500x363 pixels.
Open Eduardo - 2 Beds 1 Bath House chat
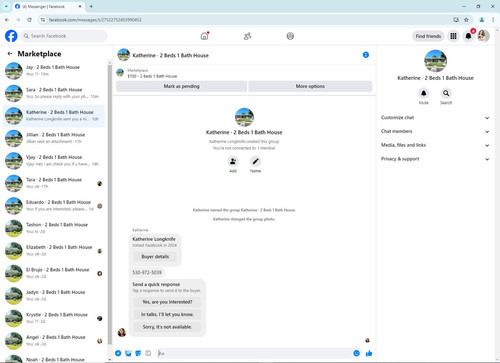54,206
